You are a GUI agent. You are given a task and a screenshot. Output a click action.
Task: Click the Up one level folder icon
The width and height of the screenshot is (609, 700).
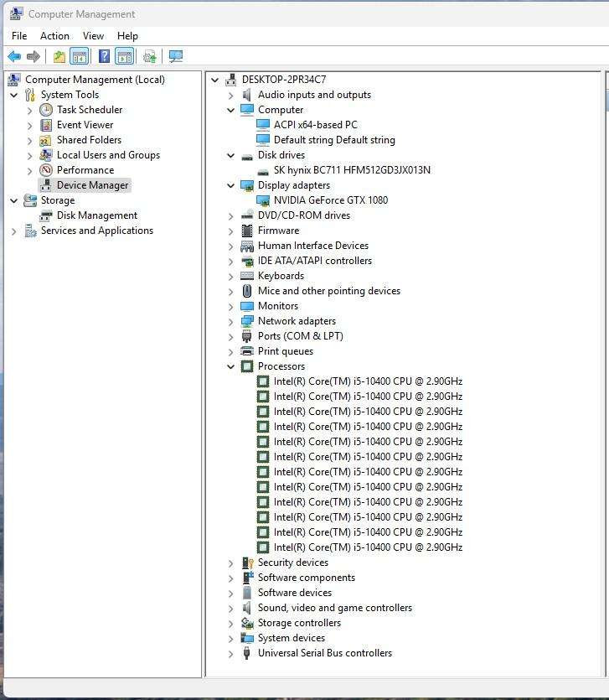coord(59,56)
